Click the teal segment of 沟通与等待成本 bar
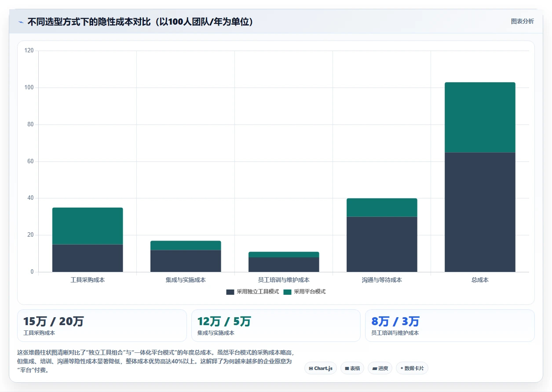This screenshot has width=552, height=392. pyautogui.click(x=382, y=207)
